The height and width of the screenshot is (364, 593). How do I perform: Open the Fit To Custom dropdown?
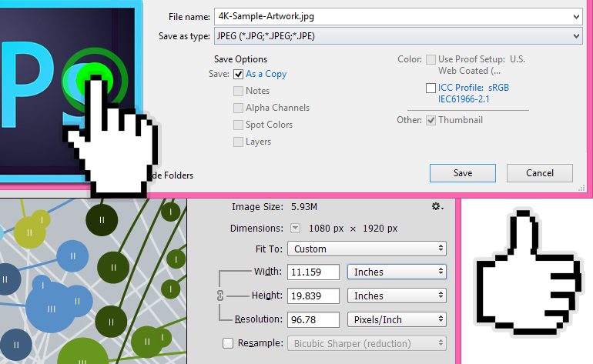pyautogui.click(x=367, y=249)
